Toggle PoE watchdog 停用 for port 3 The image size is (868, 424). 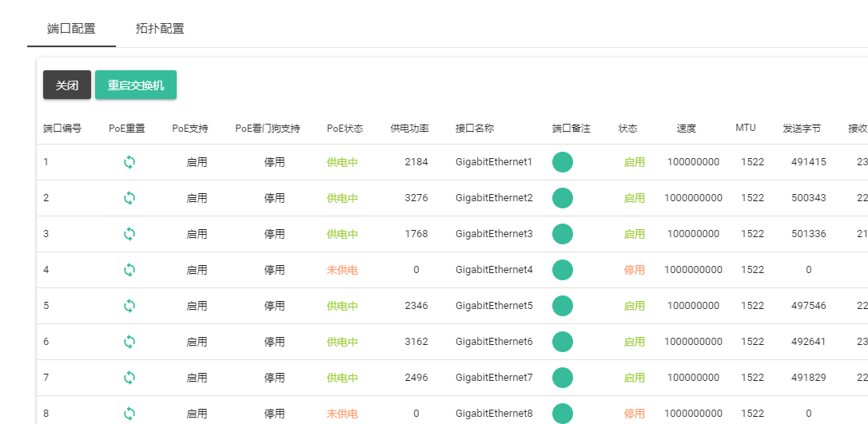(274, 234)
